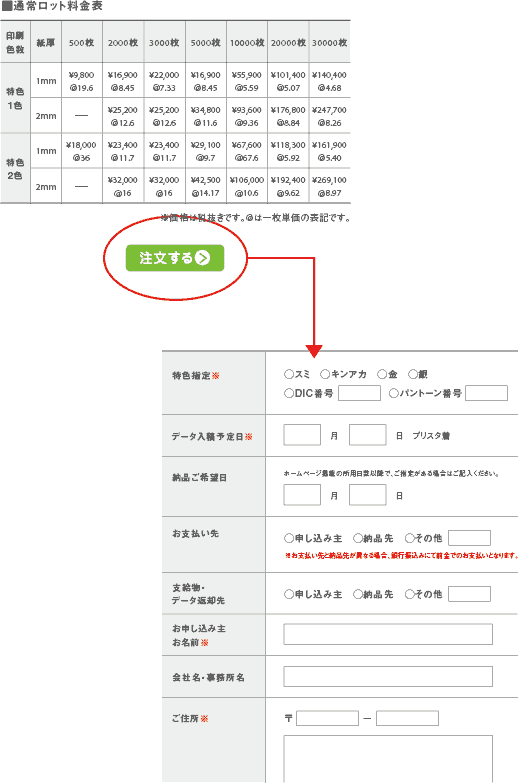Pick 納品先 in the お支払い先 row
This screenshot has height=783, width=518.
(x=358, y=538)
